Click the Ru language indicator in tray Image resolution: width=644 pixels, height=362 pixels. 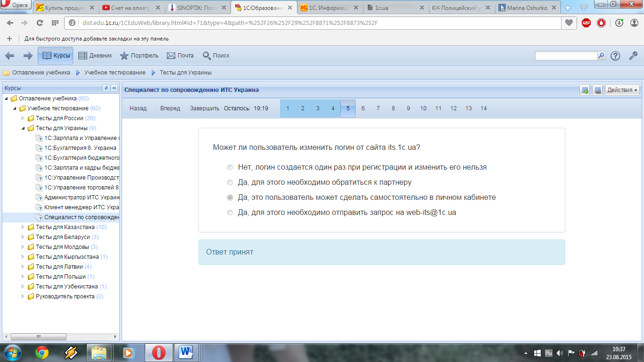point(548,353)
